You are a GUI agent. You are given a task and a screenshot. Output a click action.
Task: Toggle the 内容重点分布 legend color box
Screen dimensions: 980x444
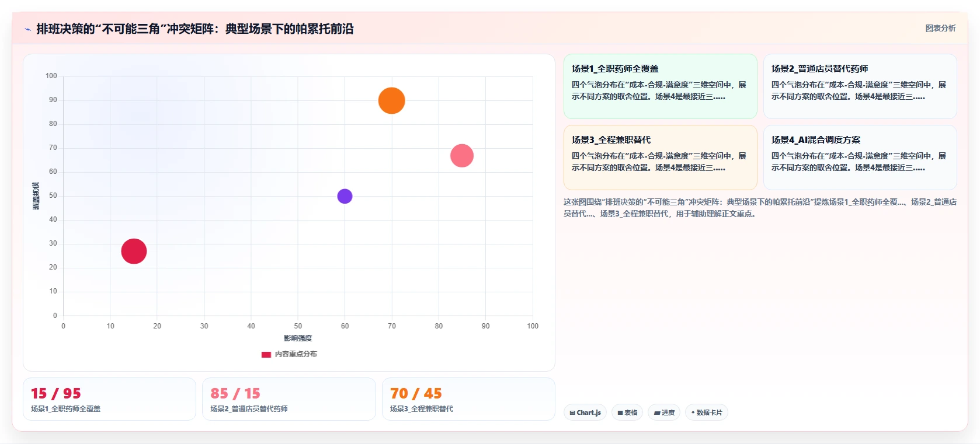click(x=266, y=354)
